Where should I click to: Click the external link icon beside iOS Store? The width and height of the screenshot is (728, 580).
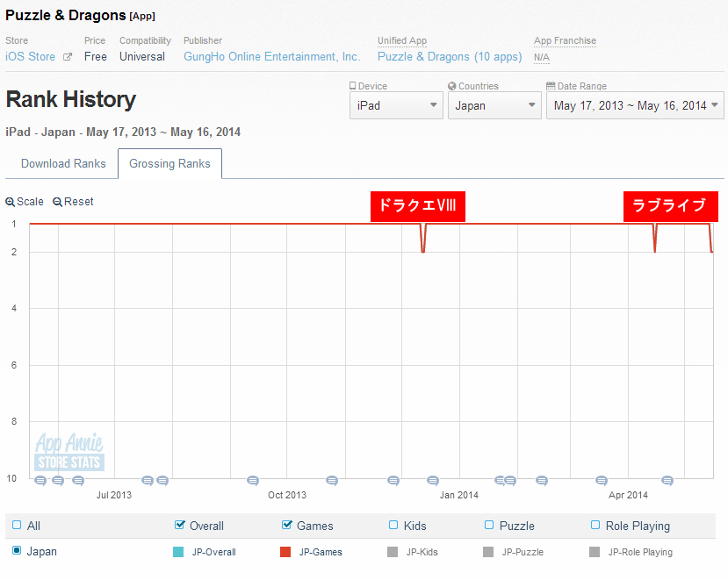click(67, 57)
